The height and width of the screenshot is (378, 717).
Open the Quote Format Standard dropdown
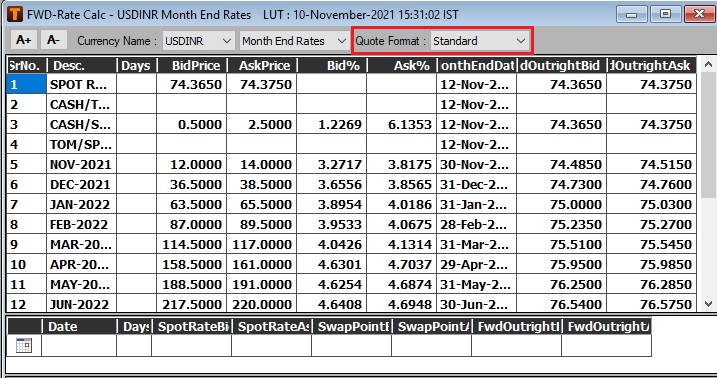[x=480, y=41]
